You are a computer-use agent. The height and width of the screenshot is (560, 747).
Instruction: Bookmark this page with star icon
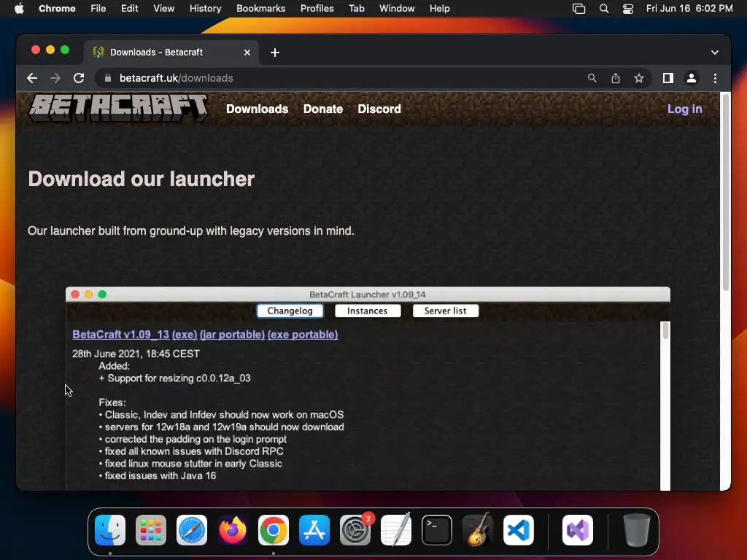click(639, 78)
